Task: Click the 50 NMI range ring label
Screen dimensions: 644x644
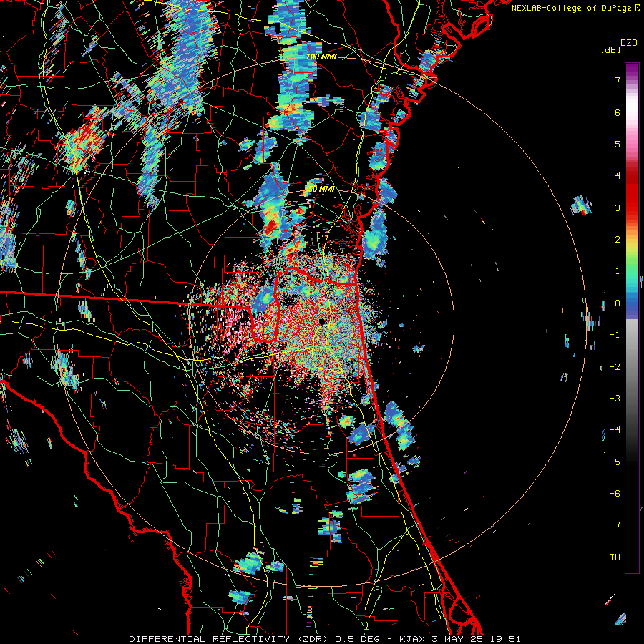Action: pos(321,189)
